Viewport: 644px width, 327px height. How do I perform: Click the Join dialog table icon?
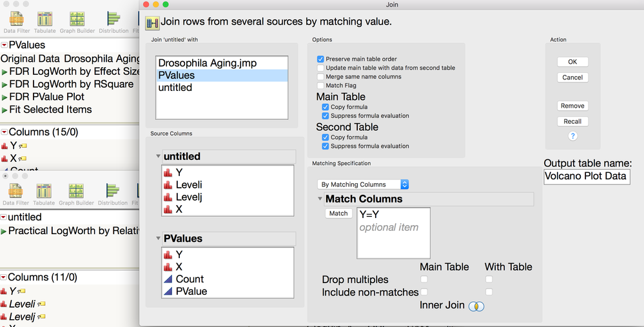click(x=152, y=23)
